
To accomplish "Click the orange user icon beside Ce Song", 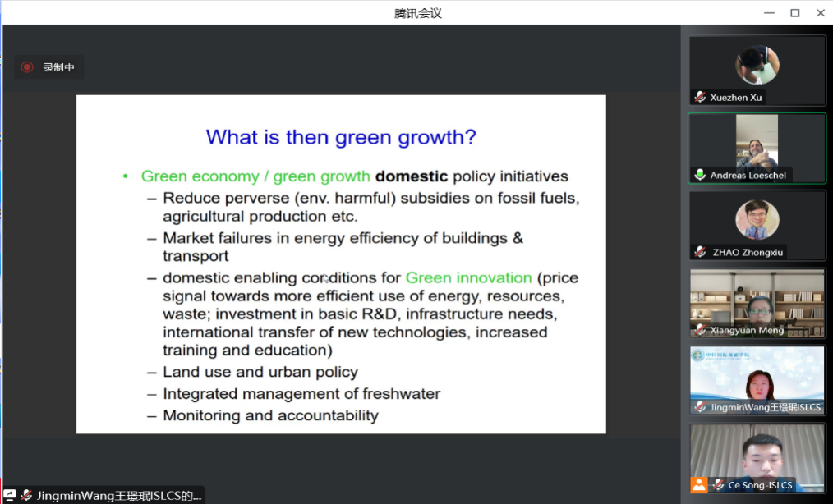I will (699, 484).
